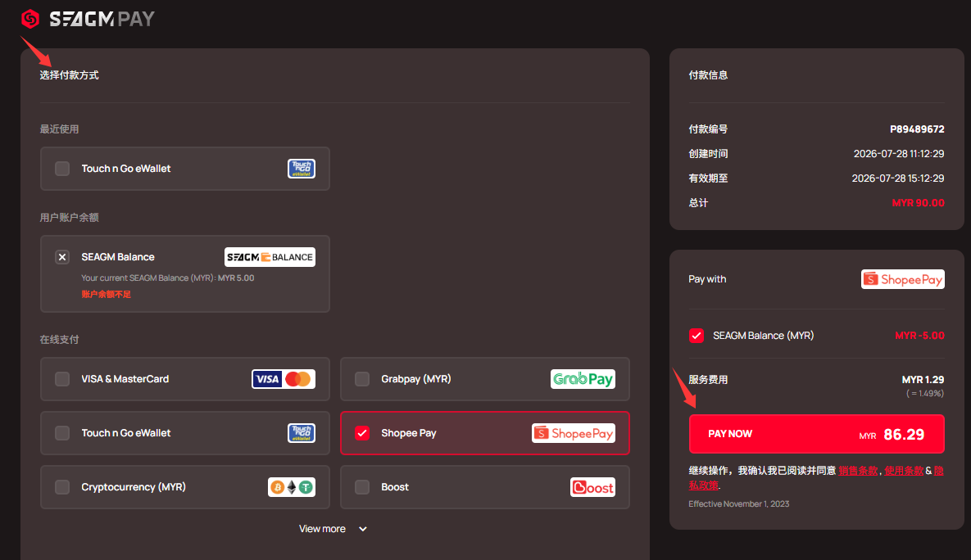Open the 销售条款 link
This screenshot has width=971, height=560.
tap(858, 471)
